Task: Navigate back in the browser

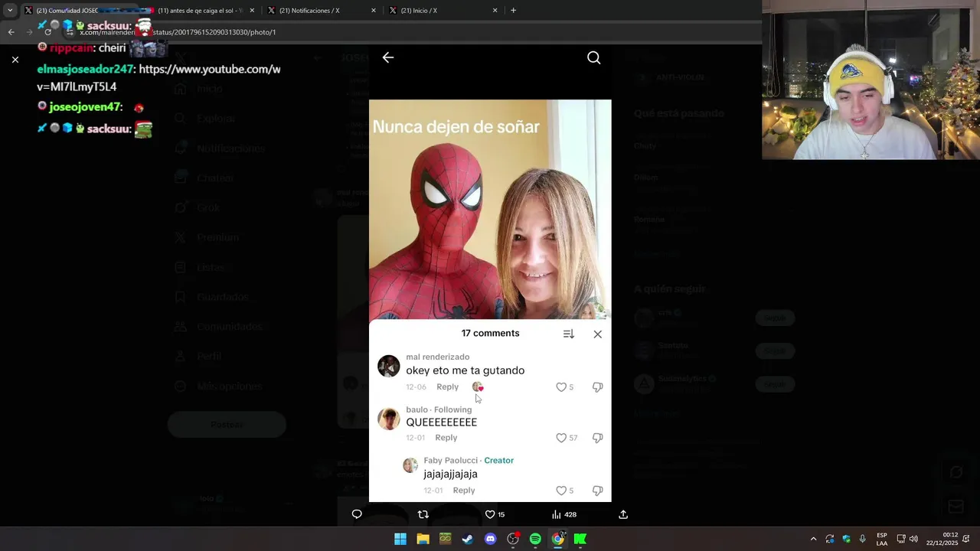Action: (x=11, y=32)
